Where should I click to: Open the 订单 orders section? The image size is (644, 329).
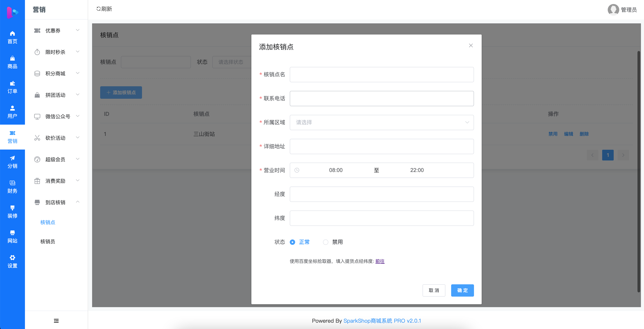[x=12, y=87]
